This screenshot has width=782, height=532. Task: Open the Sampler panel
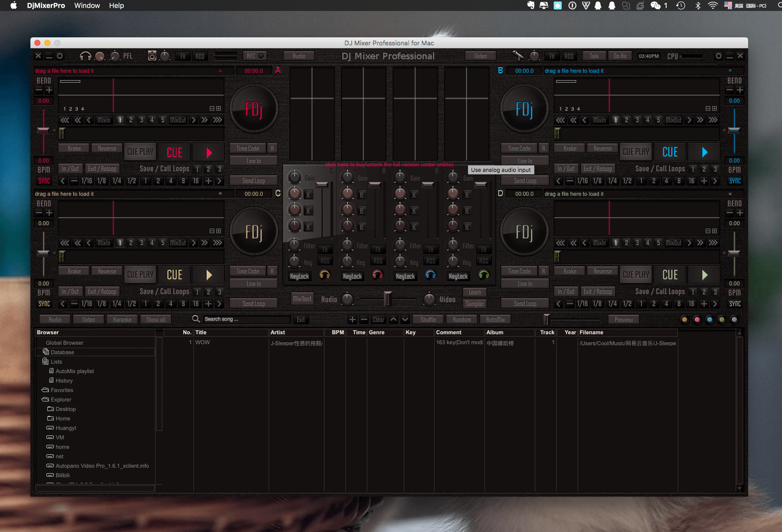tap(475, 304)
